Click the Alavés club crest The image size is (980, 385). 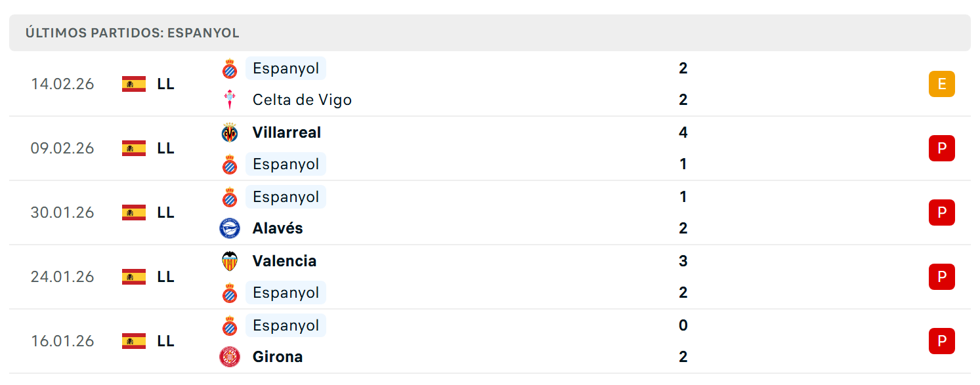pos(229,228)
